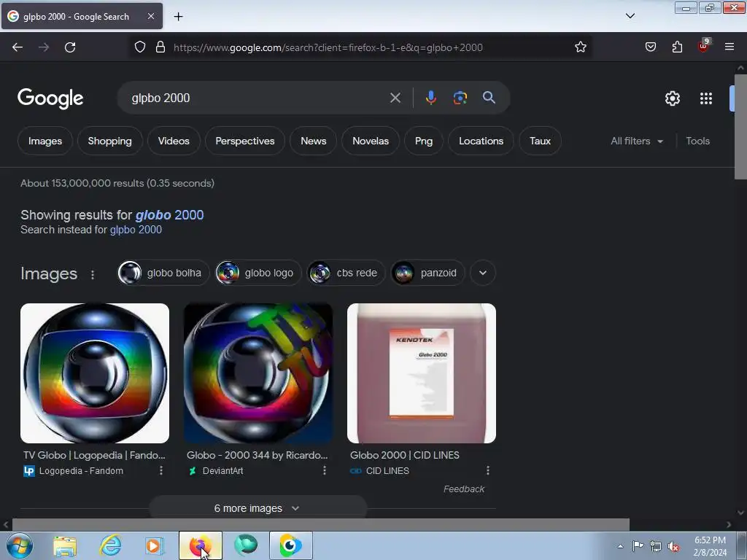Screen dimensions: 747x560
Task: Open the Globo - 2000 344 by Ricardo title link
Action: point(258,455)
